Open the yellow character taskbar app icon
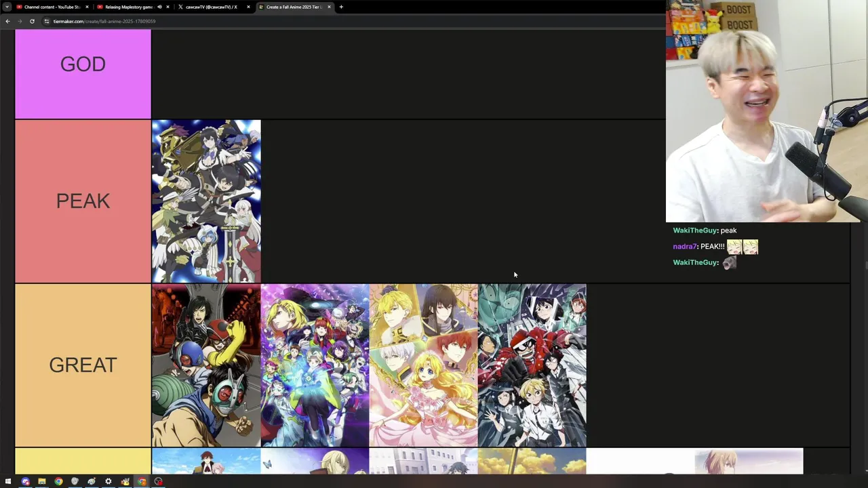 [125, 482]
